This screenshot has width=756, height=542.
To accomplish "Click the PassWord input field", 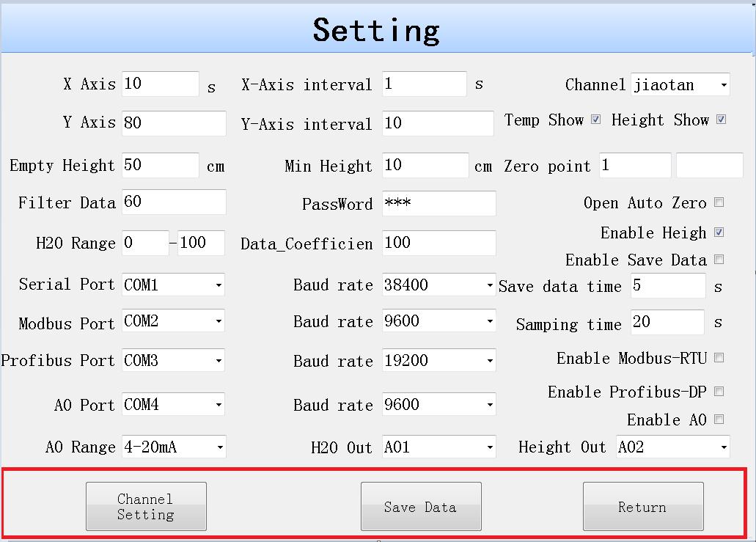I will point(438,203).
